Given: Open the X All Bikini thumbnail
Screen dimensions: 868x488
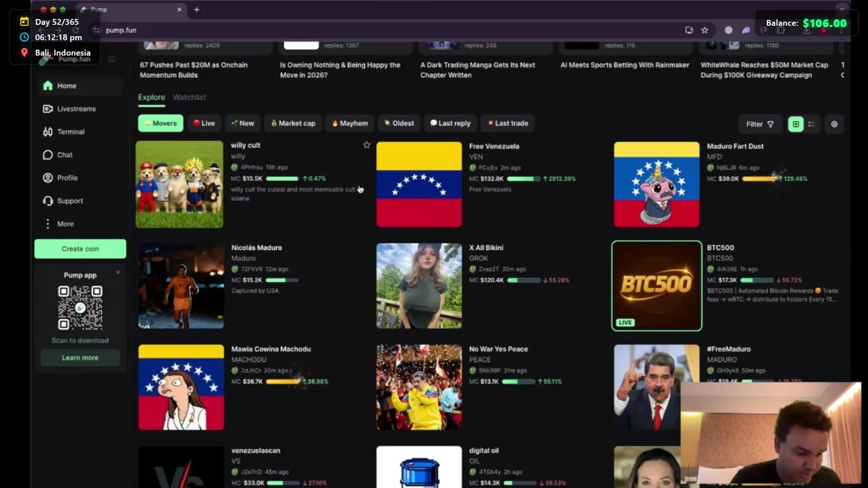Looking at the screenshot, I should click(x=419, y=286).
